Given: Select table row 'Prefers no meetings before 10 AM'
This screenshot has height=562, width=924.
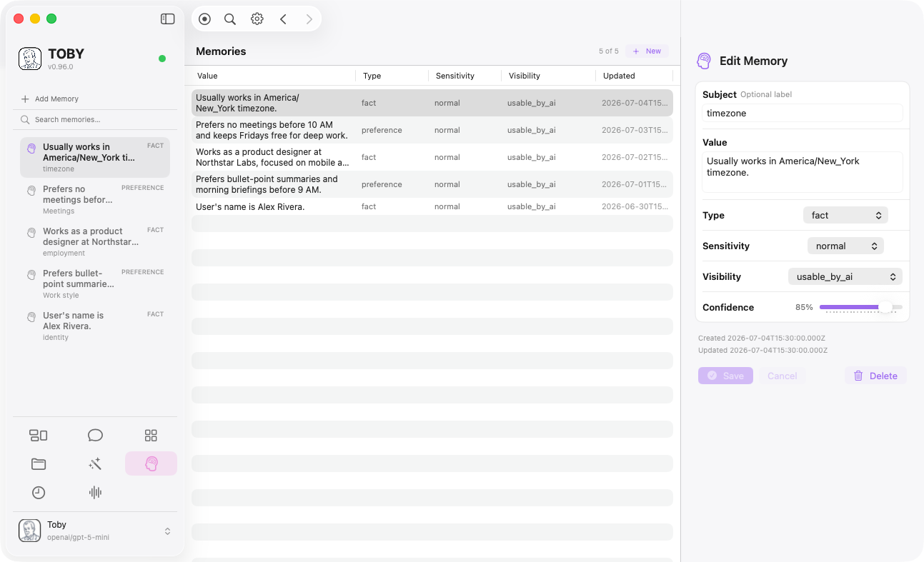Looking at the screenshot, I should pos(432,130).
